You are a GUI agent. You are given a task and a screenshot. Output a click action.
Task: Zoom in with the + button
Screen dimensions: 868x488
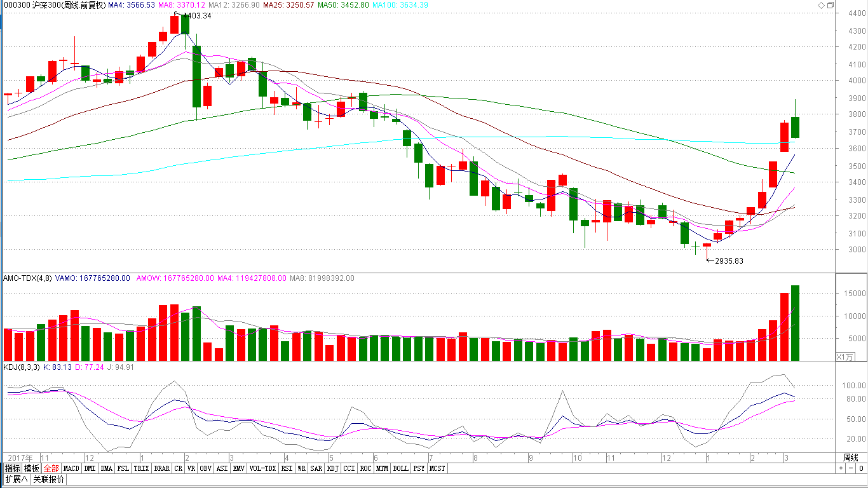click(x=841, y=468)
